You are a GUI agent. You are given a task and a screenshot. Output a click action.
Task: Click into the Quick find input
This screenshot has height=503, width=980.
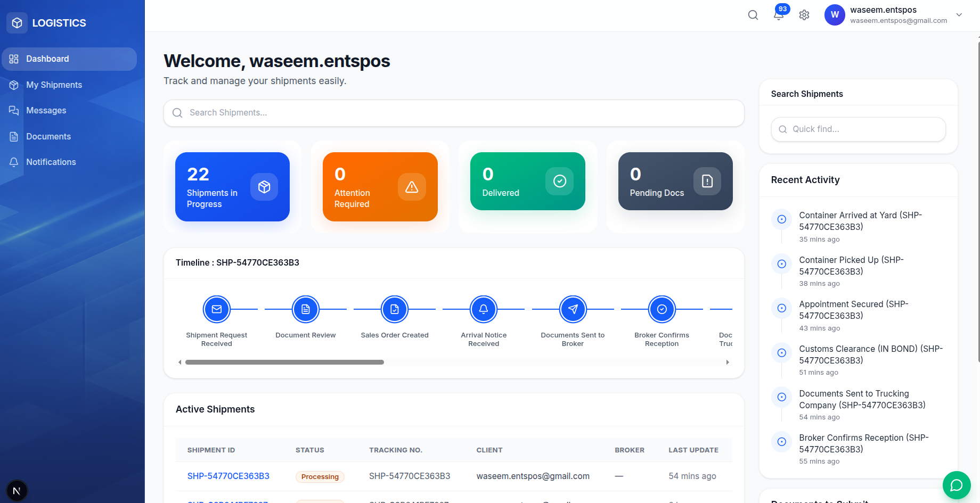click(859, 129)
